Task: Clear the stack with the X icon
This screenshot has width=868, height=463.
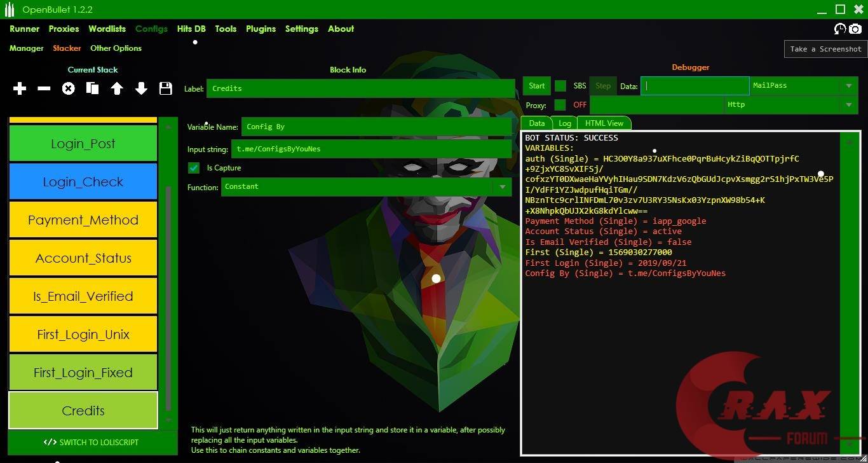Action: 68,88
